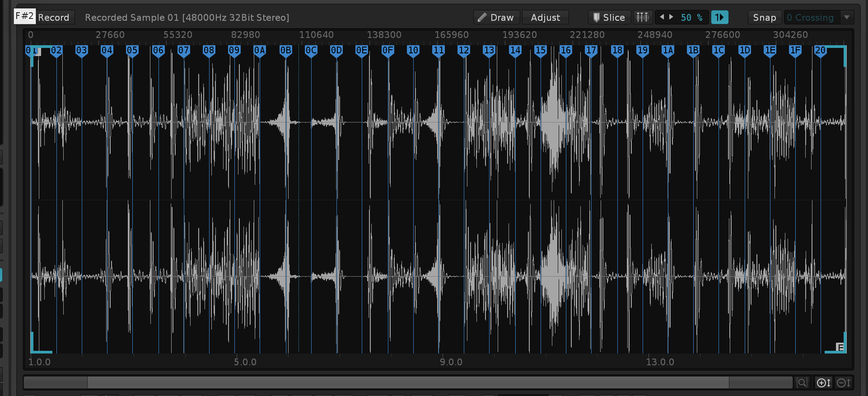The image size is (868, 396).
Task: Toggle Snap on or off
Action: pyautogui.click(x=764, y=18)
